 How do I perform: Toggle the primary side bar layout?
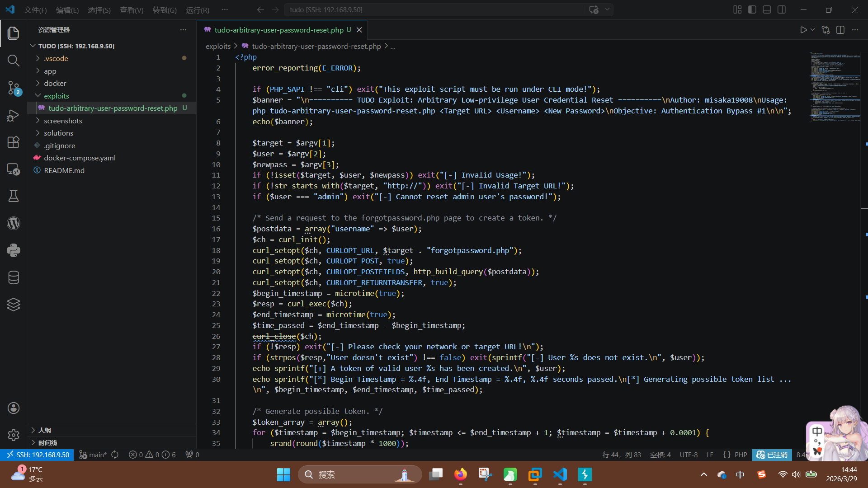click(x=752, y=9)
